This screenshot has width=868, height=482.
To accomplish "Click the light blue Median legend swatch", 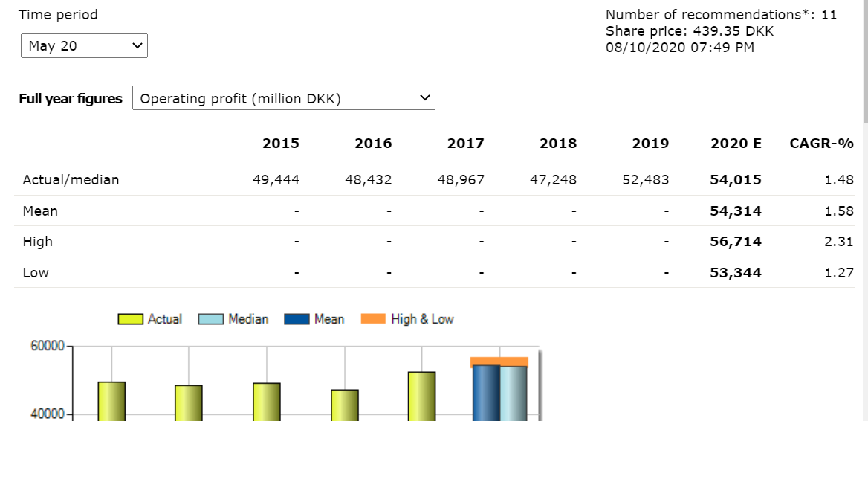I will 210,319.
